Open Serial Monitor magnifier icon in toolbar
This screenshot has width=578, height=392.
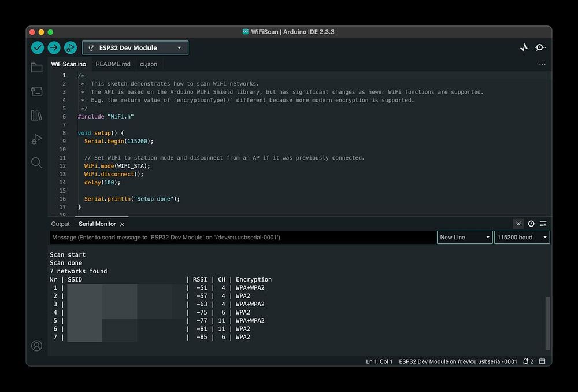click(x=540, y=47)
